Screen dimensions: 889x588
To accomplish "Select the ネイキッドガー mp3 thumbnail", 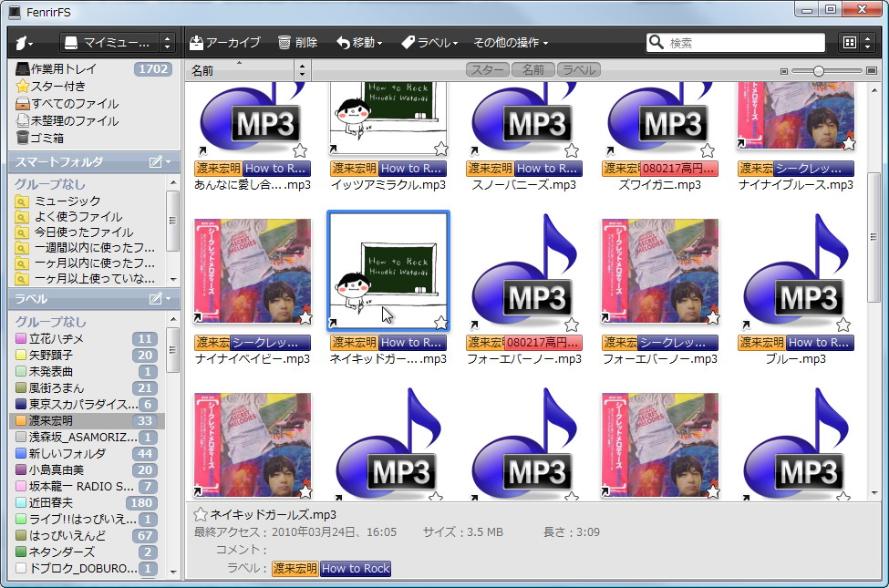I will pos(388,271).
